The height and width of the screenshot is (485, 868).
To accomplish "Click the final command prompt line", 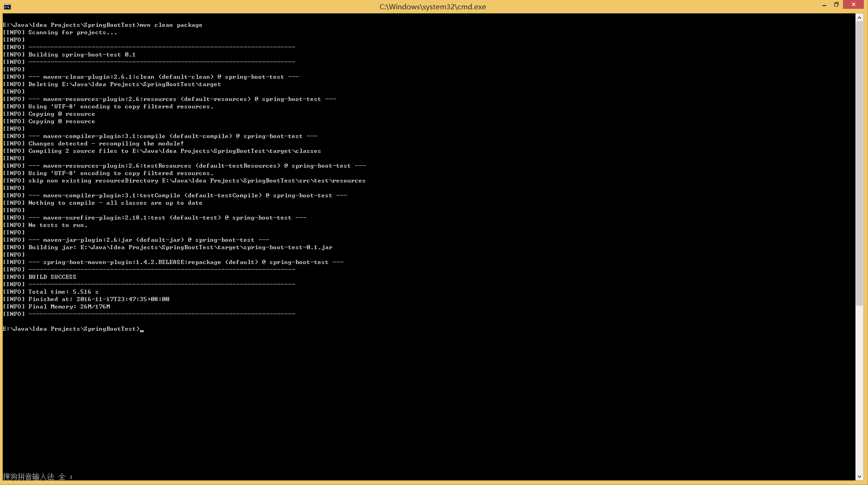I will [73, 329].
